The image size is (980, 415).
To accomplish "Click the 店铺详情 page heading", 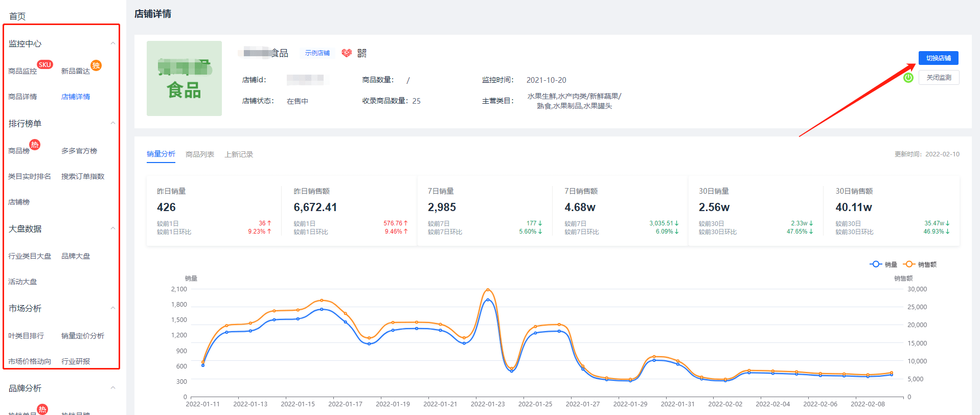I will 153,14.
